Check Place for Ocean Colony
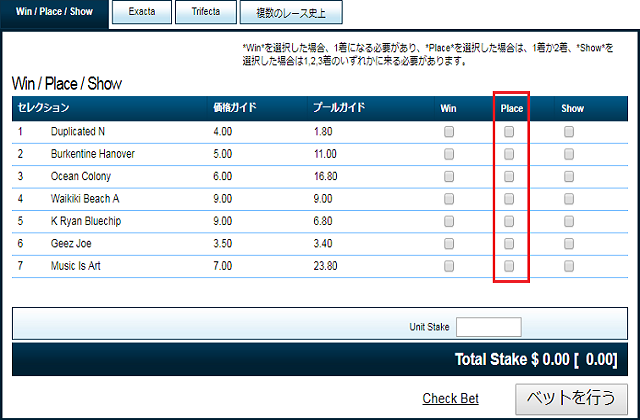 tap(509, 177)
